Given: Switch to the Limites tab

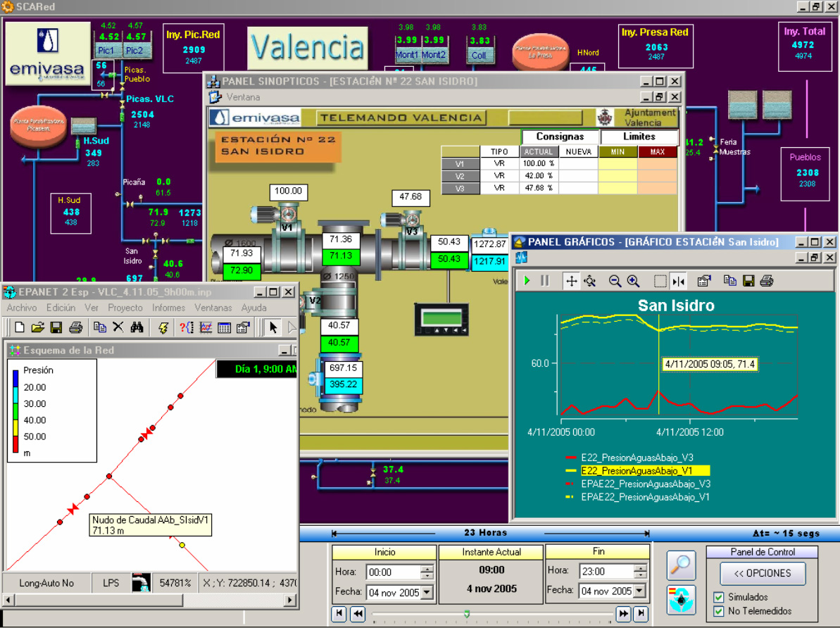Looking at the screenshot, I should point(639,137).
